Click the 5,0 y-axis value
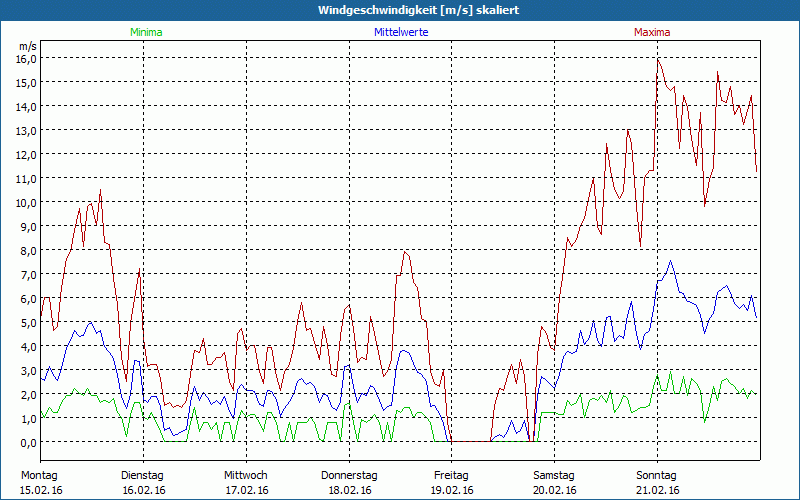 pyautogui.click(x=30, y=322)
